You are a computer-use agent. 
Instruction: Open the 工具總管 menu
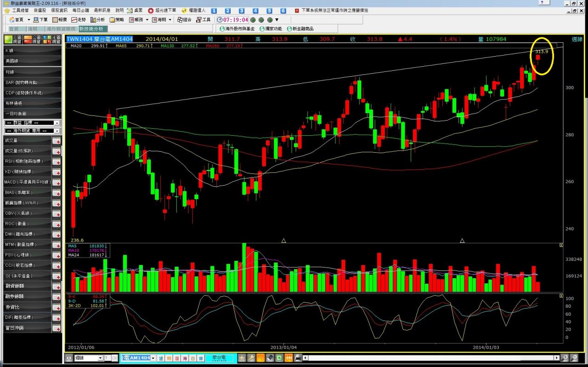click(17, 10)
